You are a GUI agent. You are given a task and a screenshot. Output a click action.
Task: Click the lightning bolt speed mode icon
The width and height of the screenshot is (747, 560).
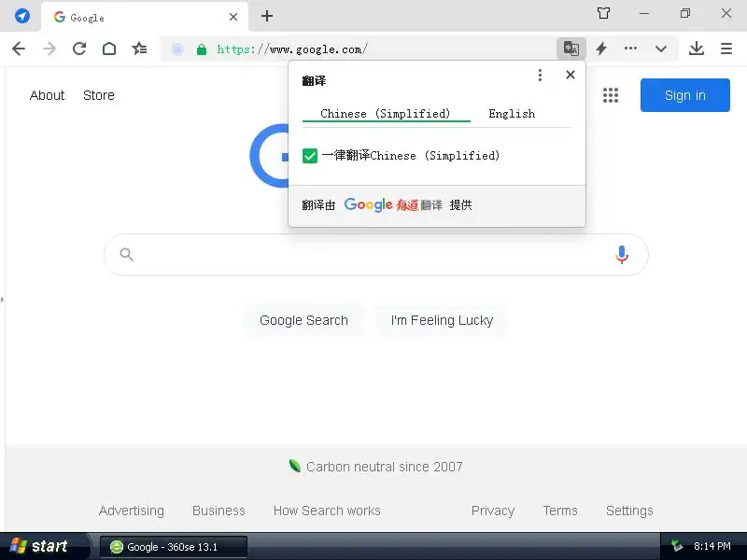pos(601,49)
